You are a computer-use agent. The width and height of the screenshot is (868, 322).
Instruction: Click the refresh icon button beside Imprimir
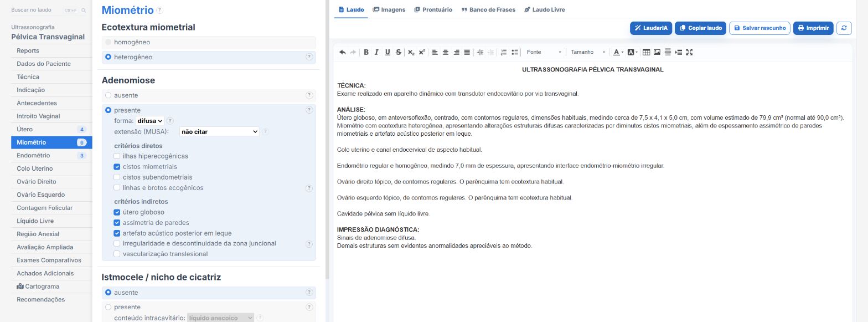click(x=844, y=28)
